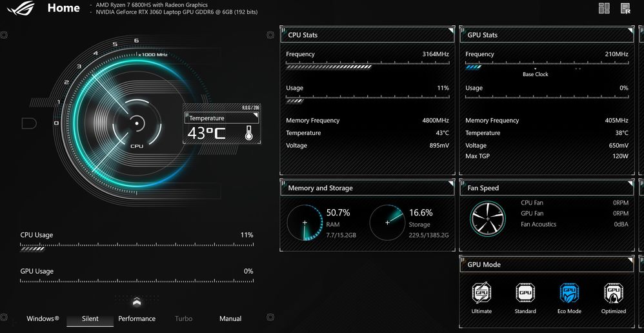Click the GPU Stats header

click(x=547, y=35)
